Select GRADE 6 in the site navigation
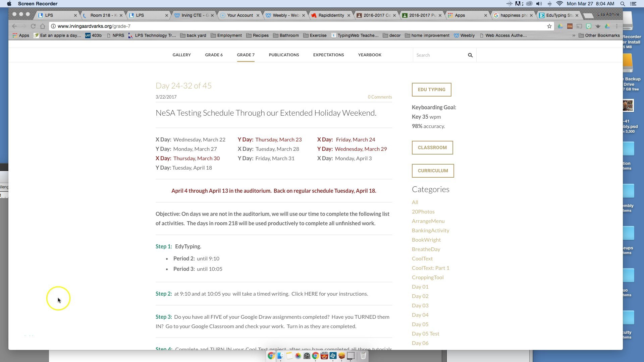Viewport: 644px width, 362px height. 214,55
